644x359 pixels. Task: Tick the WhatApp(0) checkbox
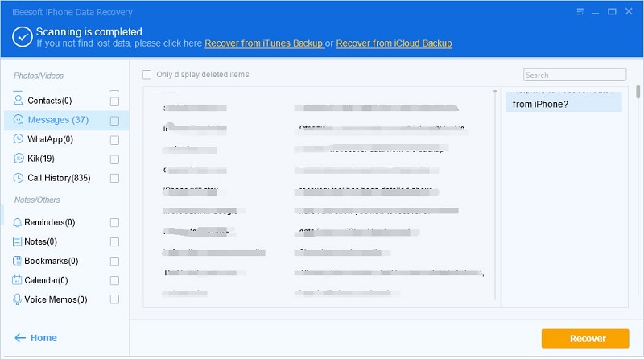point(114,140)
